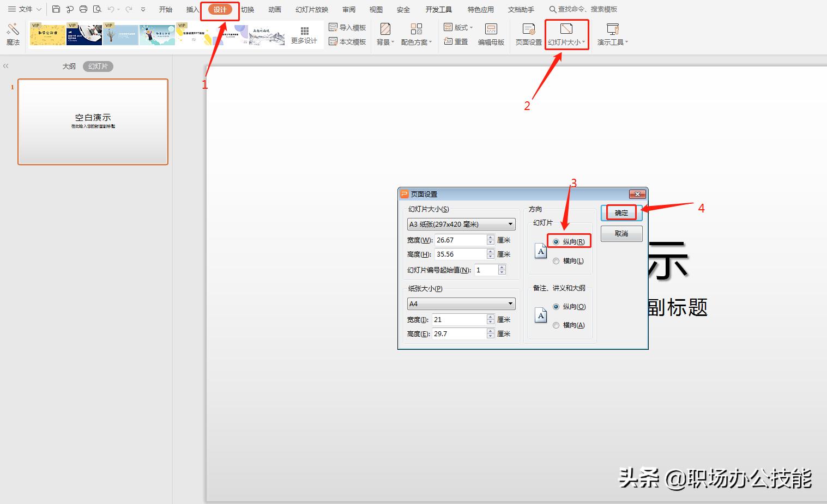This screenshot has height=504, width=827.
Task: Select the blank presentation slide thumbnail
Action: [x=93, y=122]
